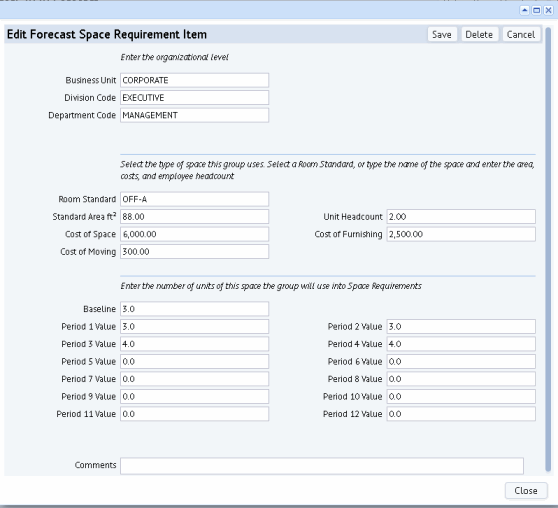Save the forecast space requirement item
Image resolution: width=558 pixels, height=508 pixels.
(x=442, y=35)
